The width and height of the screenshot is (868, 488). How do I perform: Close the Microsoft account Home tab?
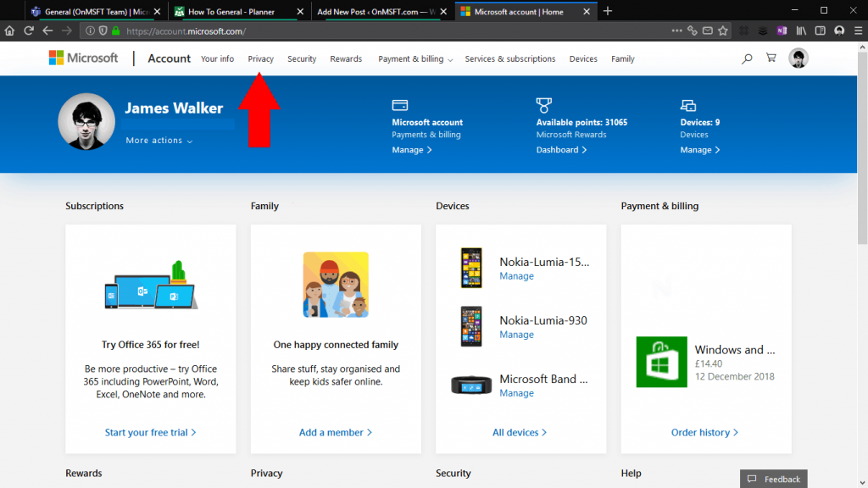pyautogui.click(x=587, y=12)
